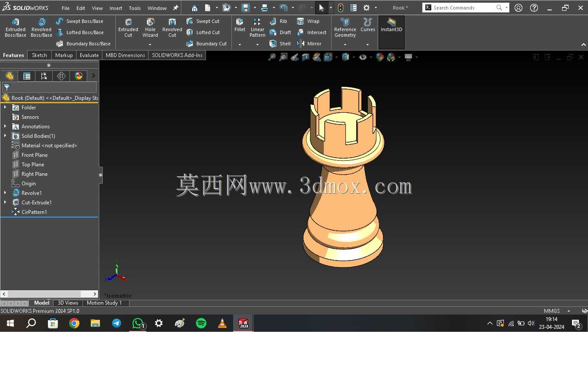Select the Revolved Boss/Base tool
Viewport: 588px width, 372px height.
(41, 28)
